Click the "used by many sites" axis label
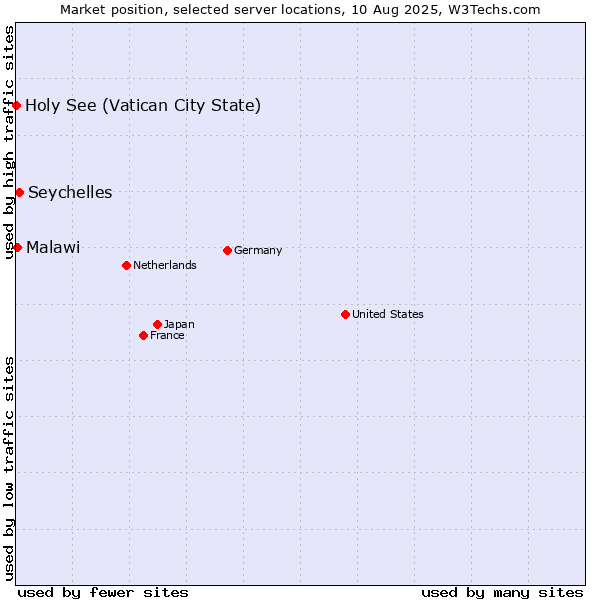This screenshot has height=600, width=600. pos(502,593)
